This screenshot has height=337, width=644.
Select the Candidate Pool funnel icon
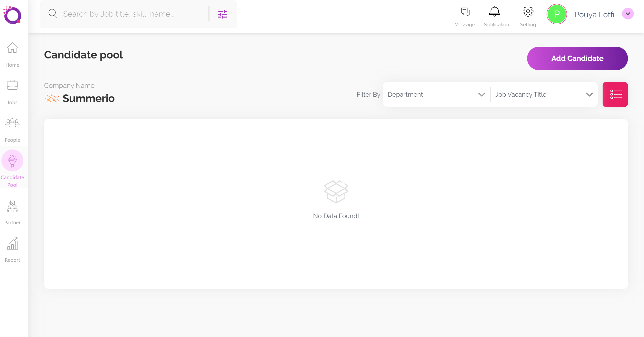[12, 160]
